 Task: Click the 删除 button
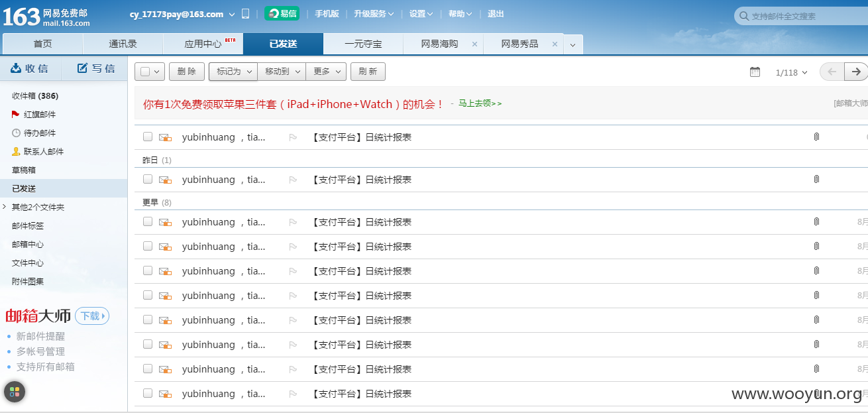187,72
